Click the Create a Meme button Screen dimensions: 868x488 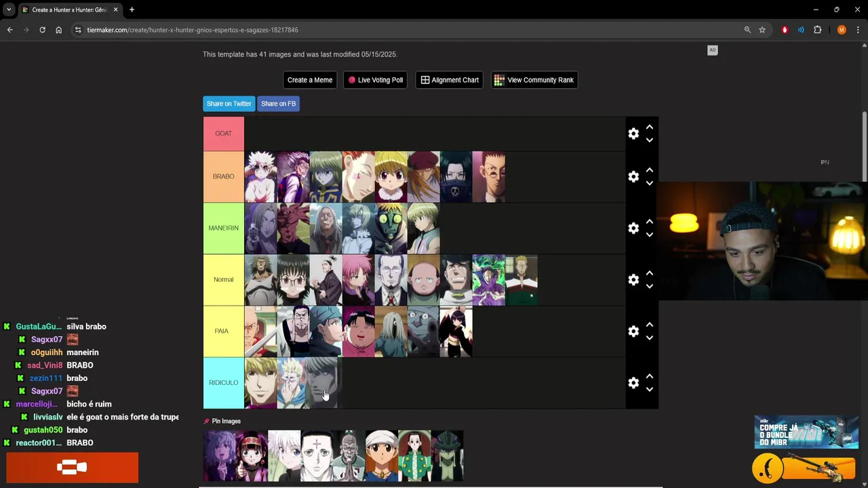point(310,80)
